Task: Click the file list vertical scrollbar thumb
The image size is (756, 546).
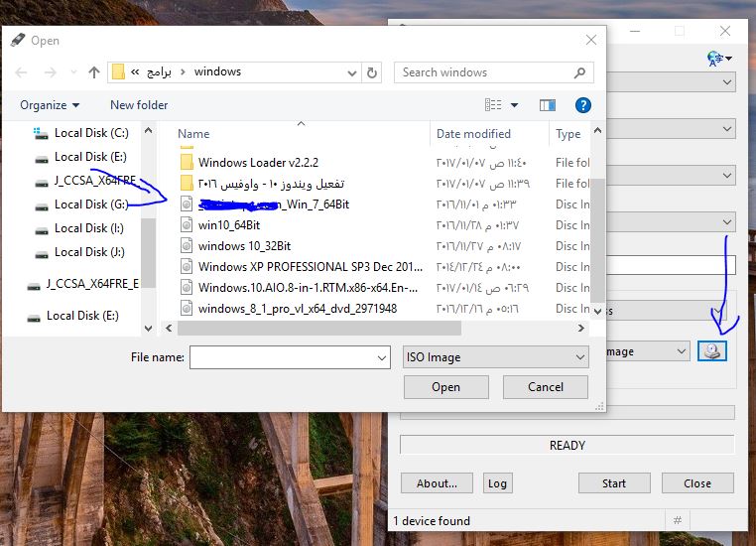Action: pyautogui.click(x=597, y=239)
